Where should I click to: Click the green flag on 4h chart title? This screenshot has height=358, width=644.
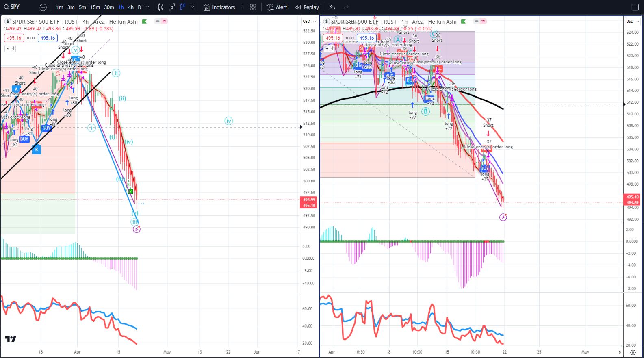tap(144, 22)
